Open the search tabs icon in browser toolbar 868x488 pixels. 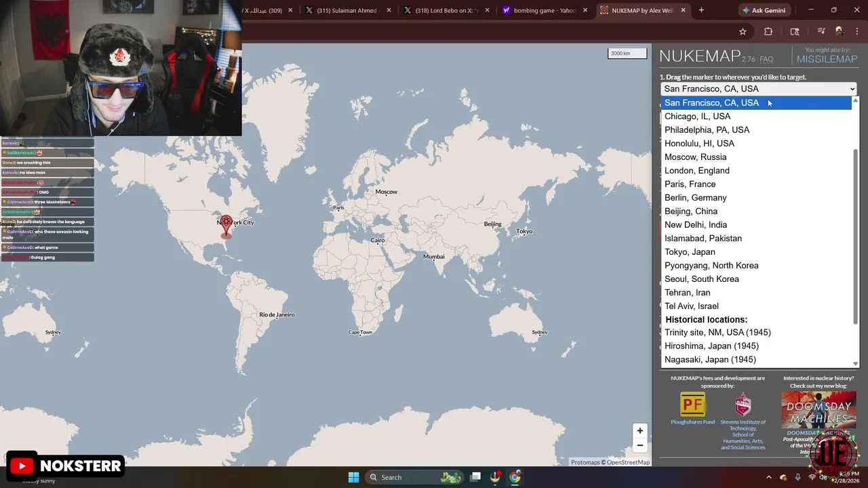pyautogui.click(x=795, y=31)
